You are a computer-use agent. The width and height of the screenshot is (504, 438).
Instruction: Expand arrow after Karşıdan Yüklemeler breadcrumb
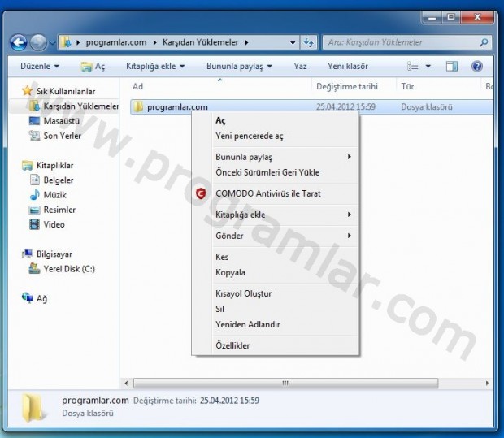246,42
